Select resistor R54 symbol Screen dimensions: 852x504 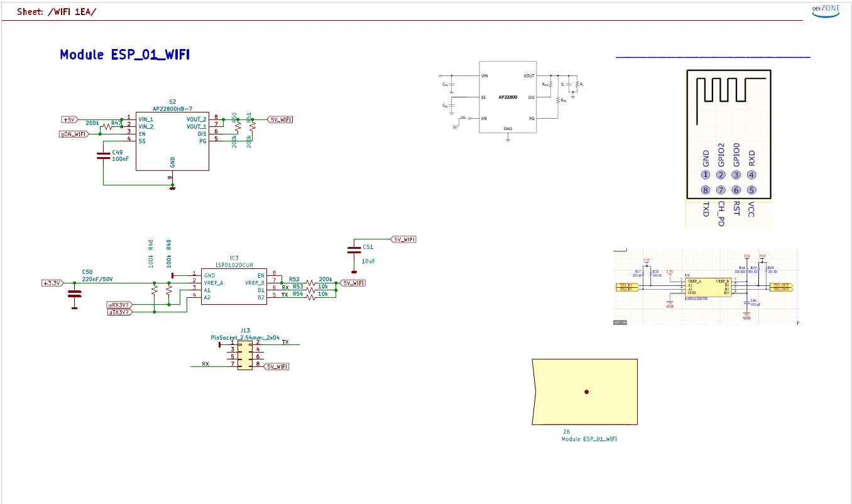coord(310,298)
